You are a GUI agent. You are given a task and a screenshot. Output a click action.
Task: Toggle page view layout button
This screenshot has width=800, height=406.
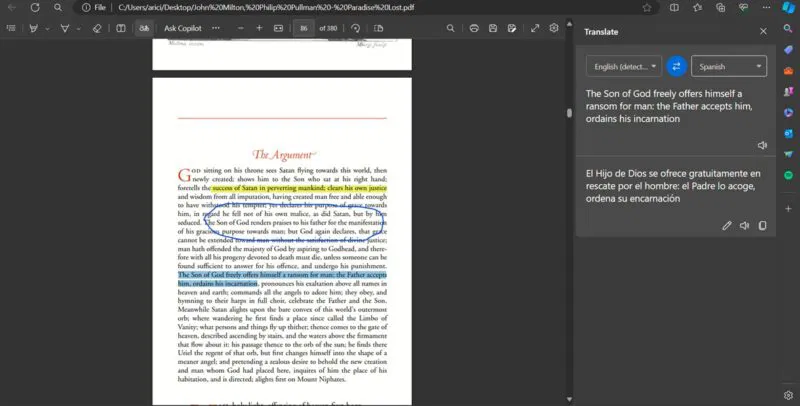click(x=379, y=29)
